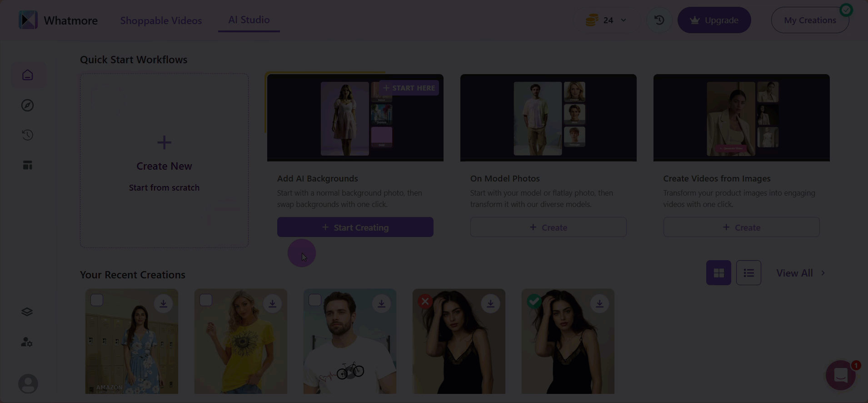Open the templates layout icon in sidebar
The height and width of the screenshot is (403, 868).
(28, 165)
